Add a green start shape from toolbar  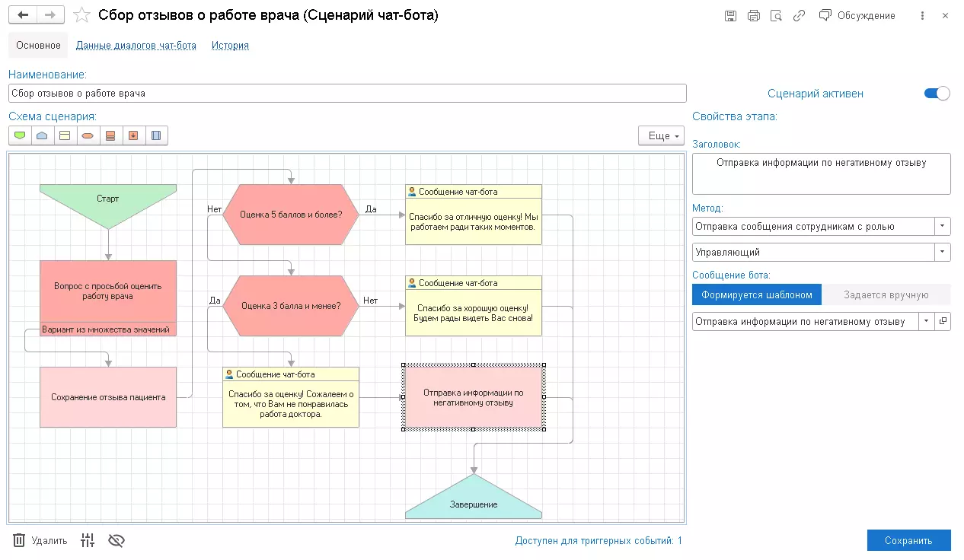click(20, 136)
